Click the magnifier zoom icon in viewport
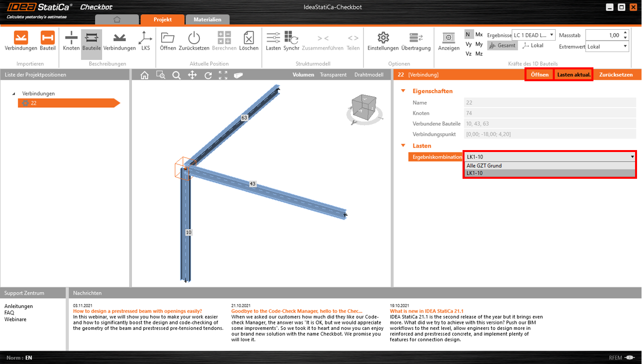This screenshot has width=642, height=364. pyautogui.click(x=176, y=75)
